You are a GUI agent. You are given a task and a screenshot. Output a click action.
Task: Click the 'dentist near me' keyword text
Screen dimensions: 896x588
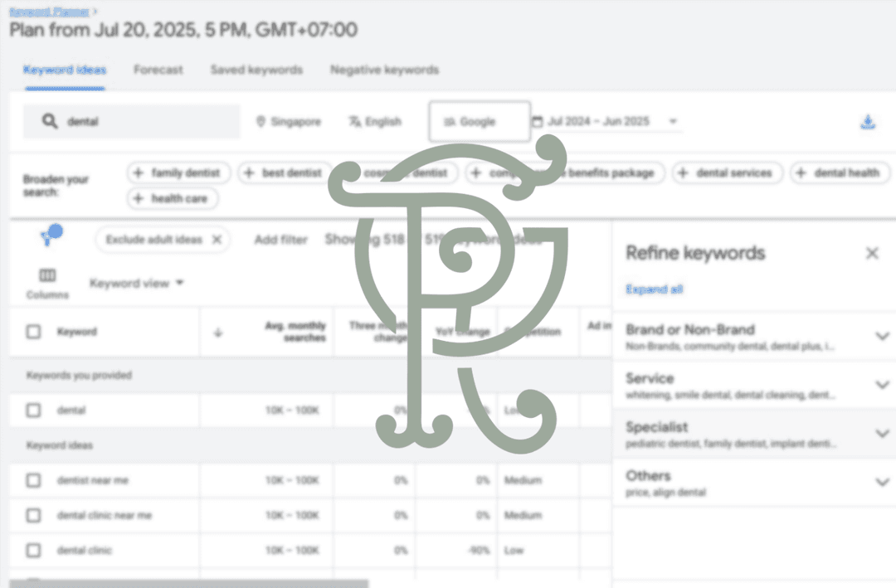pos(93,480)
